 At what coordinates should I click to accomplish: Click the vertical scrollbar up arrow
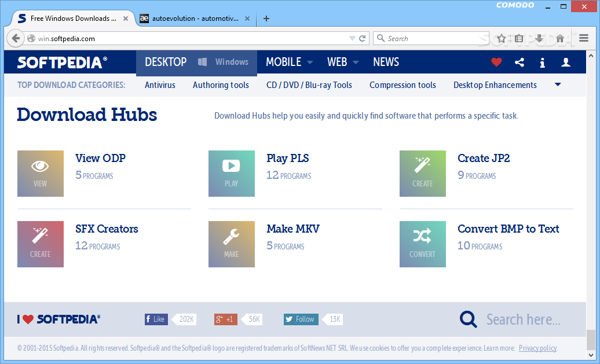pyautogui.click(x=591, y=56)
